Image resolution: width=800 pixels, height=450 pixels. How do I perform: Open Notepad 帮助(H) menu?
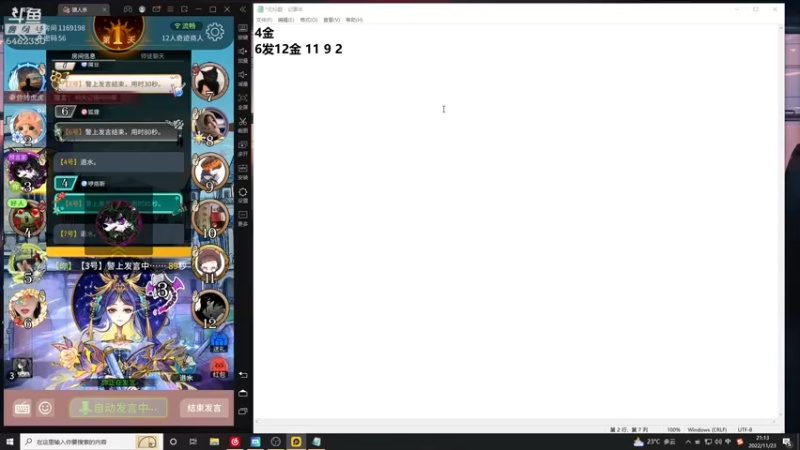tap(354, 20)
